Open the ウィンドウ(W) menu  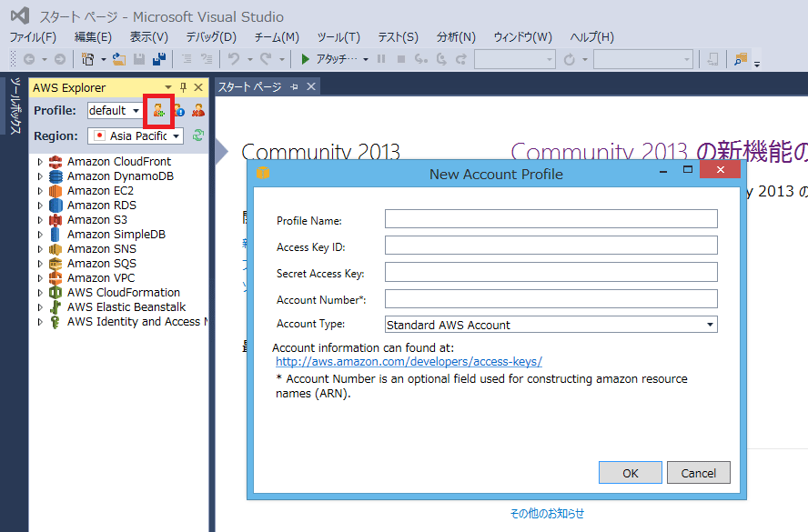click(x=522, y=37)
